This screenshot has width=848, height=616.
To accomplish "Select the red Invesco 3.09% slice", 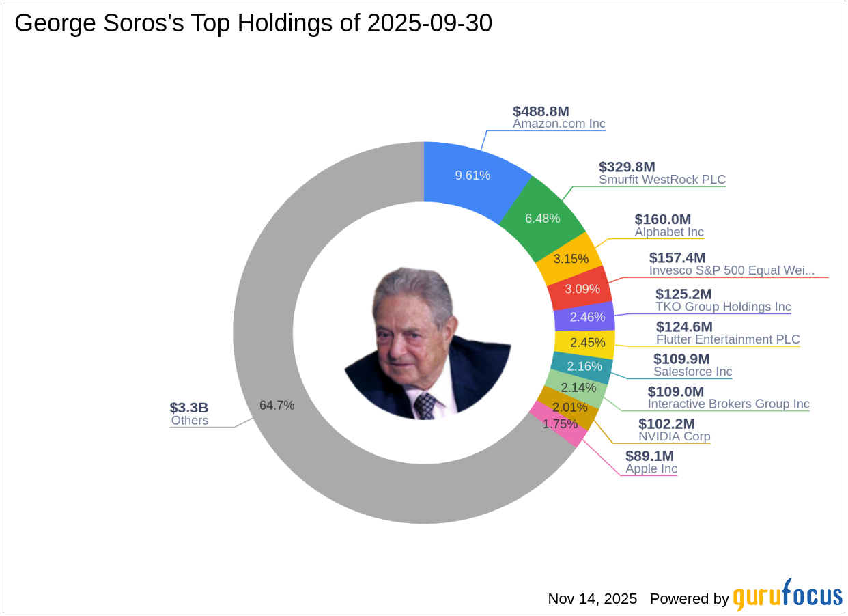I will 582,289.
